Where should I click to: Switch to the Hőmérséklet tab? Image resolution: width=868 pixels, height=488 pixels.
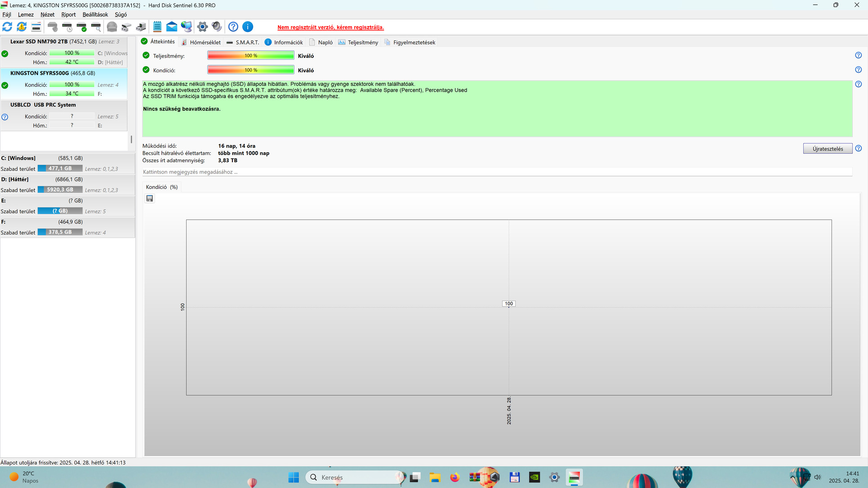coord(205,42)
